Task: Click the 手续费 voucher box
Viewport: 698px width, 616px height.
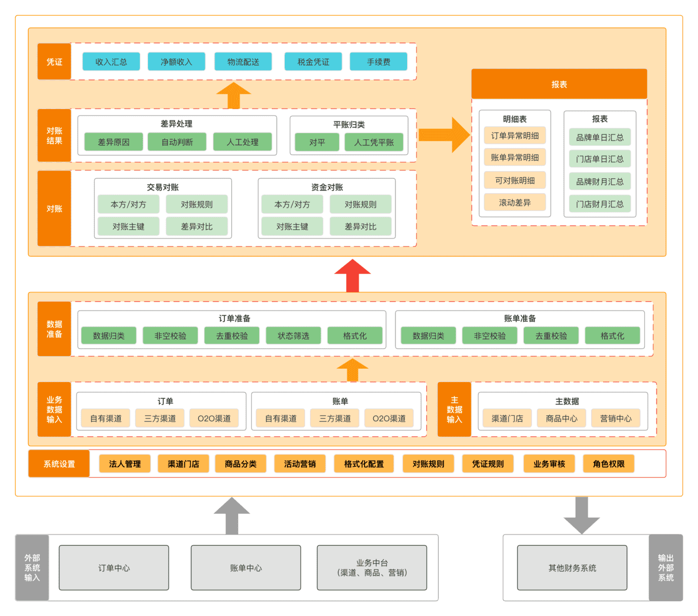Action: (378, 61)
